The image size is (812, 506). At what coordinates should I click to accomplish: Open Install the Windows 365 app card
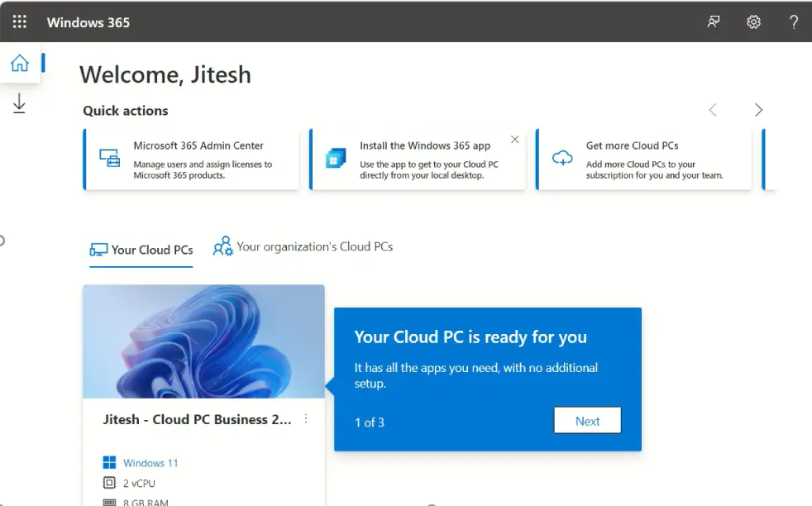(418, 160)
